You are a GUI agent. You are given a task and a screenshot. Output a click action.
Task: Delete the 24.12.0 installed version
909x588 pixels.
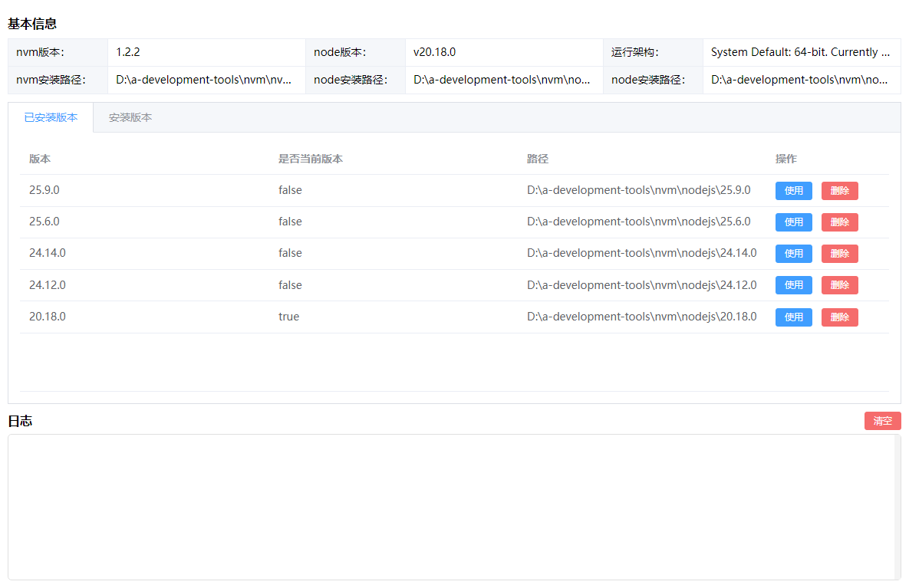[839, 285]
